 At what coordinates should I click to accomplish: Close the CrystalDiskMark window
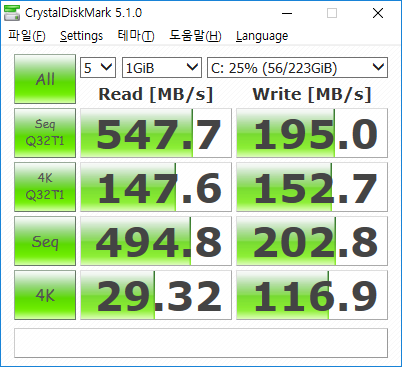tap(378, 13)
